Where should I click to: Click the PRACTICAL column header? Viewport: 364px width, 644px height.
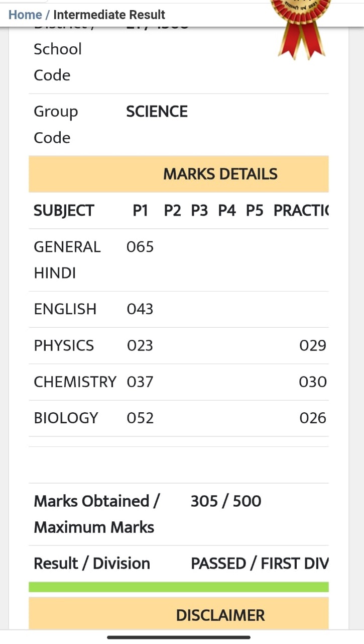point(301,211)
